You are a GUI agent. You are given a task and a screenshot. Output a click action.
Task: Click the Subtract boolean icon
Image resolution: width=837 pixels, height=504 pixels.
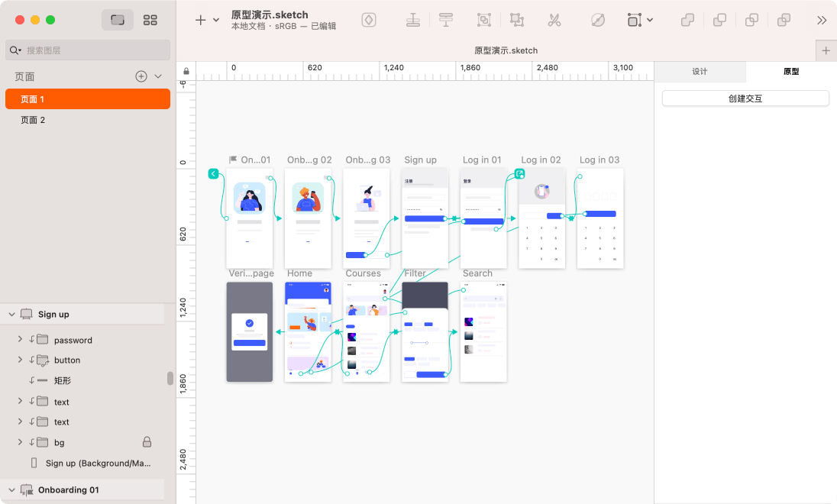(719, 21)
